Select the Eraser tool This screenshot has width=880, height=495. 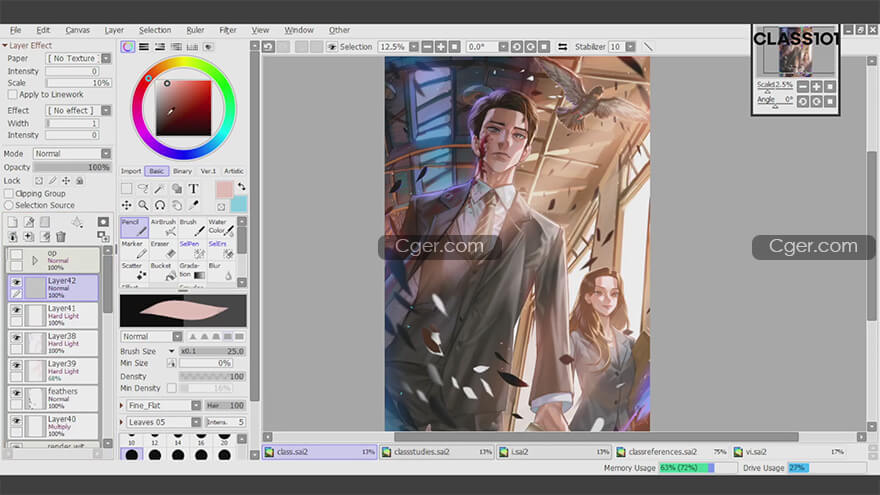coord(163,250)
